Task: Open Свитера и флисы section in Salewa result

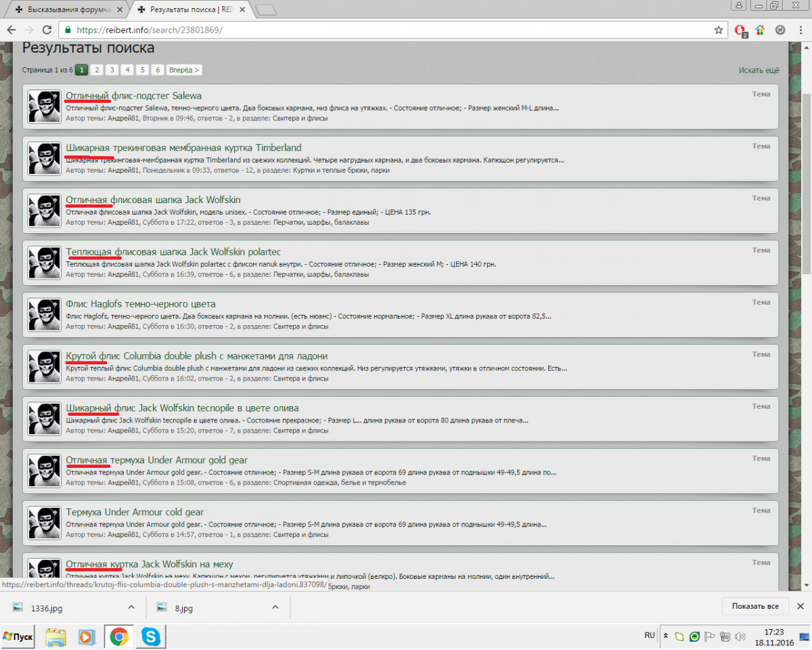Action: [300, 118]
